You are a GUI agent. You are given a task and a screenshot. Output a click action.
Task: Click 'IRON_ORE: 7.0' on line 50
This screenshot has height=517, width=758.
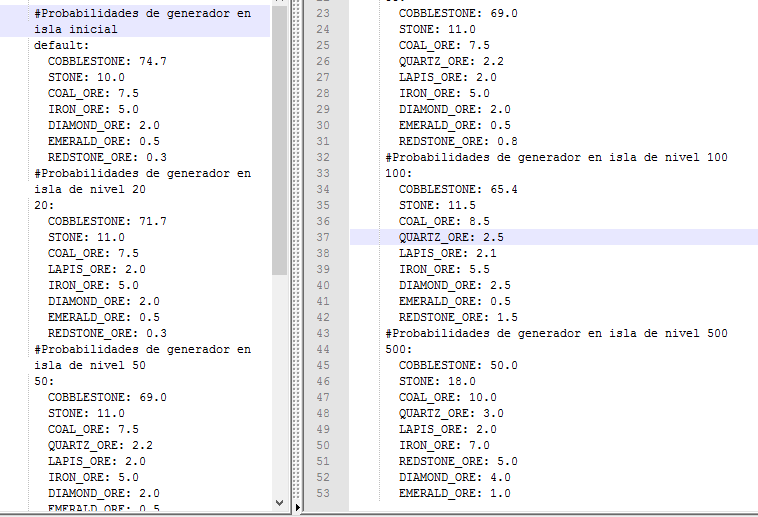pos(444,445)
